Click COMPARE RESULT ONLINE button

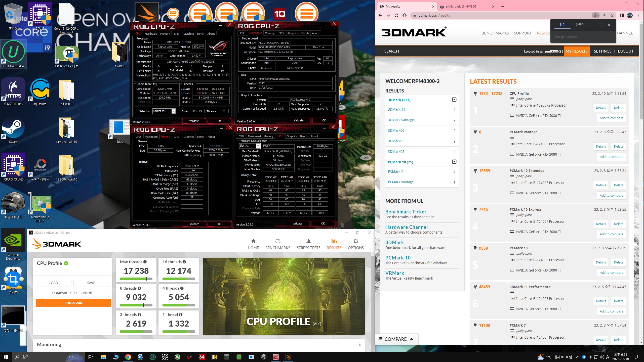pos(72,293)
